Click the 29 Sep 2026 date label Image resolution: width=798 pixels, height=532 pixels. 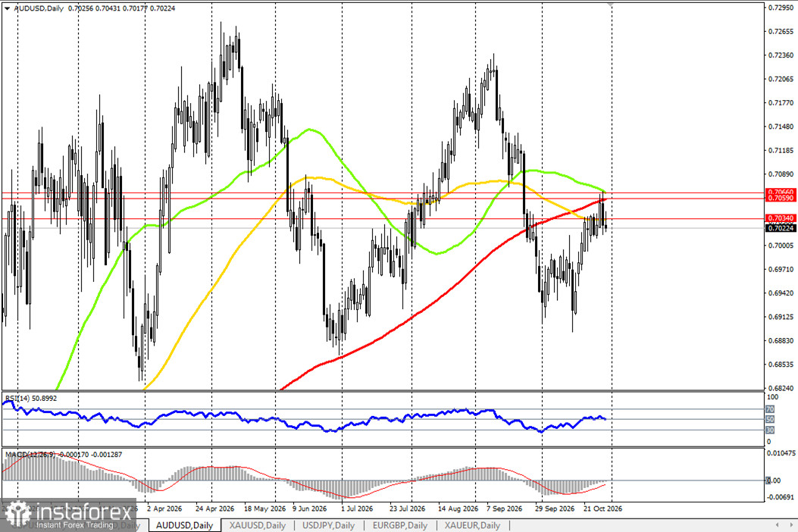tap(555, 509)
